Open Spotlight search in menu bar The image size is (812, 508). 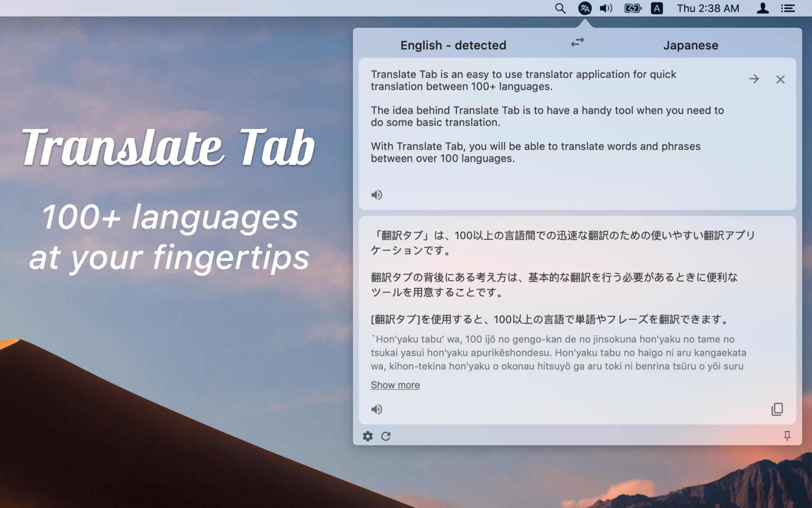tap(560, 8)
